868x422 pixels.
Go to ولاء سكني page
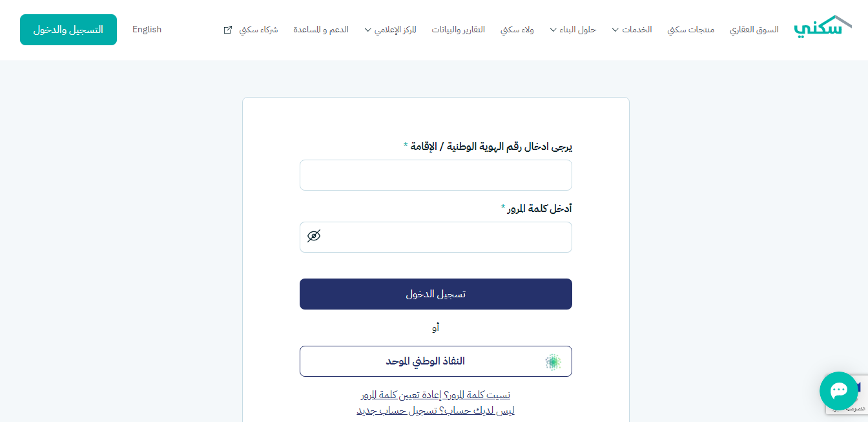tap(517, 30)
